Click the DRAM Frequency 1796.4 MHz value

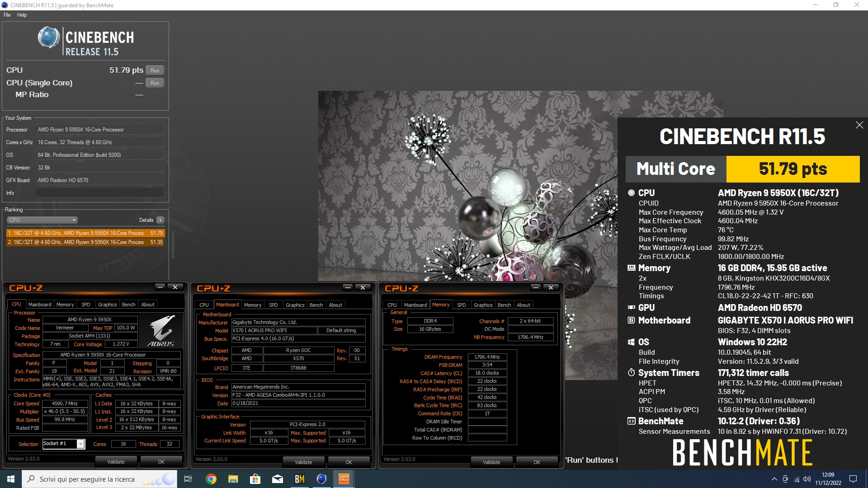[x=487, y=357]
